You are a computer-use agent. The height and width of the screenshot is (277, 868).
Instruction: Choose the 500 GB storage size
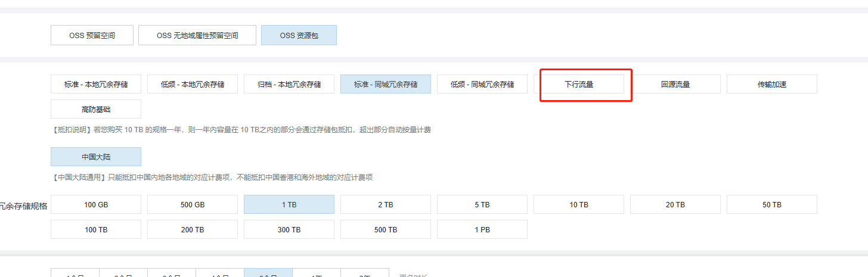(x=193, y=204)
